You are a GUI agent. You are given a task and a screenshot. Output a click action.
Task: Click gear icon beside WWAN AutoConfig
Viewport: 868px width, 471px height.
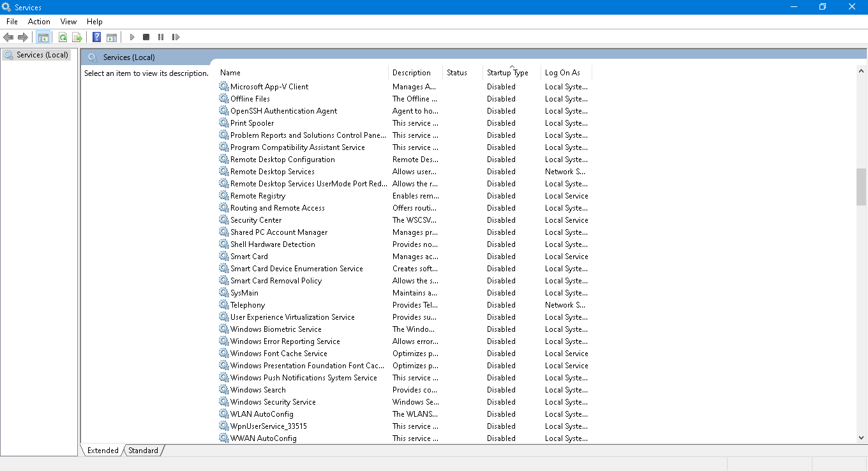coord(224,438)
